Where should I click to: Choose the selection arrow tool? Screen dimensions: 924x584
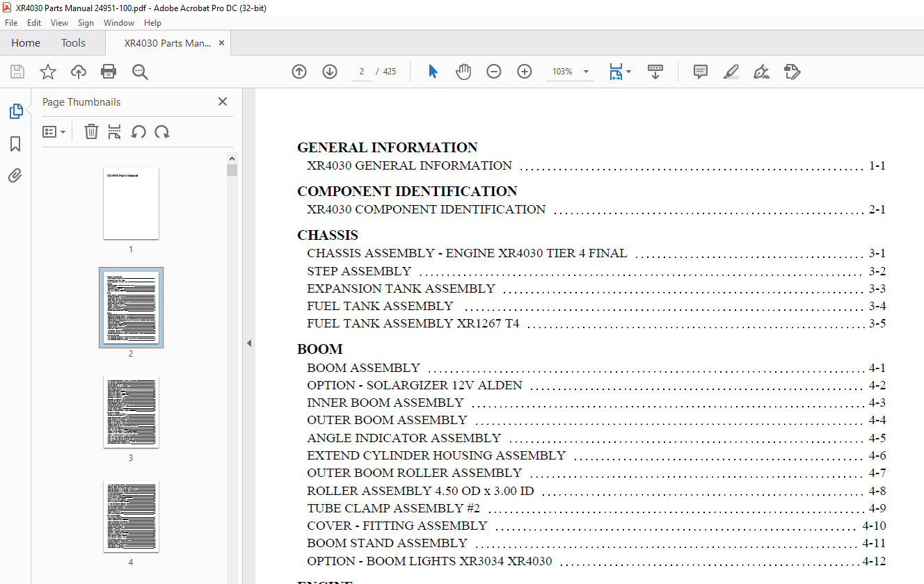point(433,72)
